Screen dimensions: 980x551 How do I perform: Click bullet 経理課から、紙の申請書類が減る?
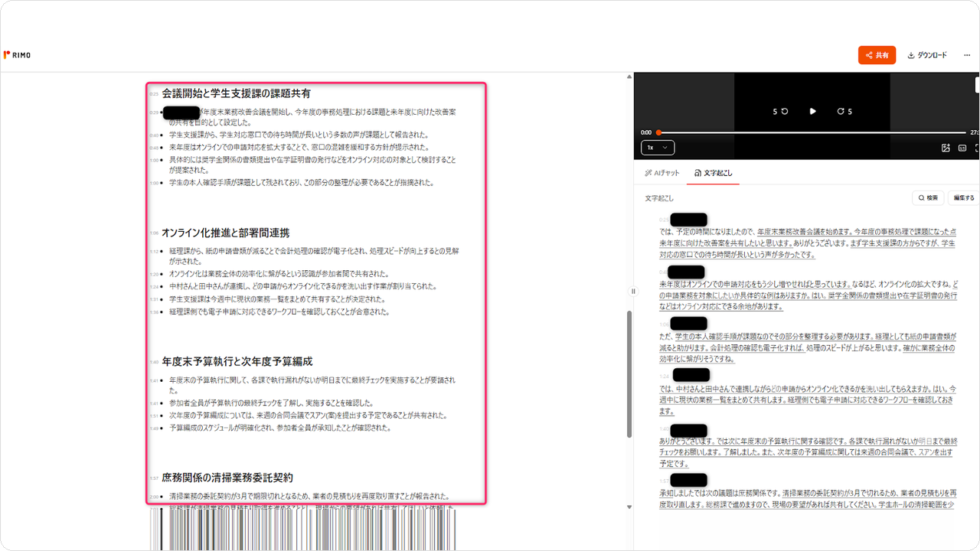click(x=314, y=255)
